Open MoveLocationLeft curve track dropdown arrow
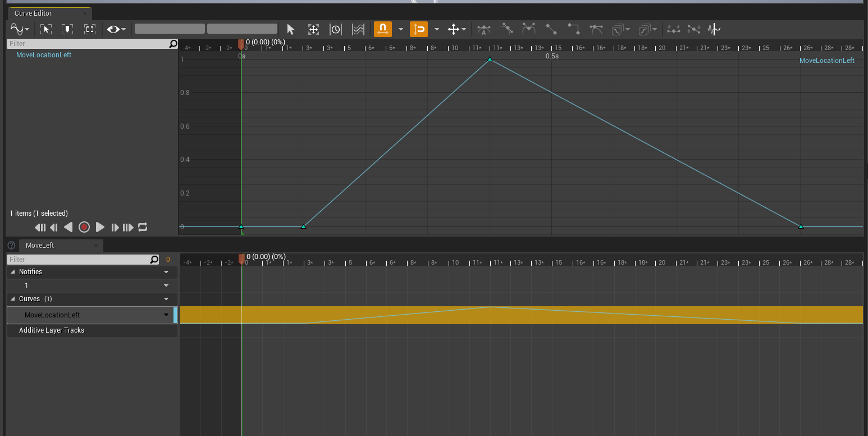This screenshot has width=868, height=436. 166,315
